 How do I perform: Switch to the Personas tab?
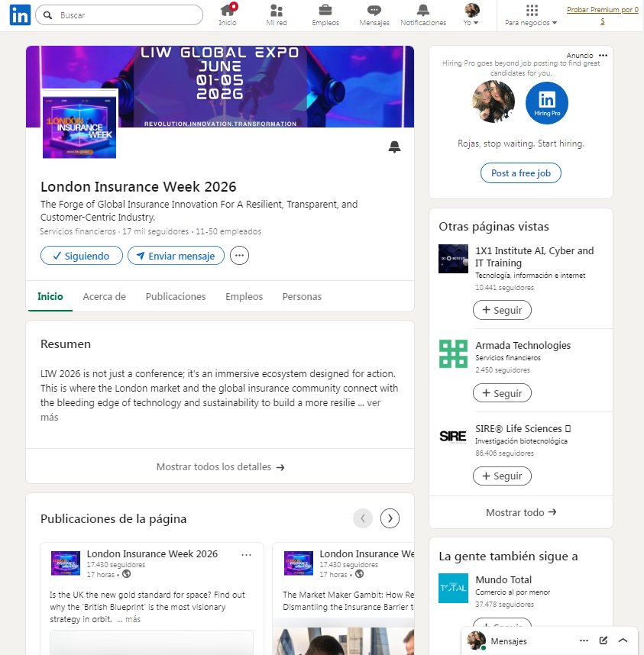[302, 297]
